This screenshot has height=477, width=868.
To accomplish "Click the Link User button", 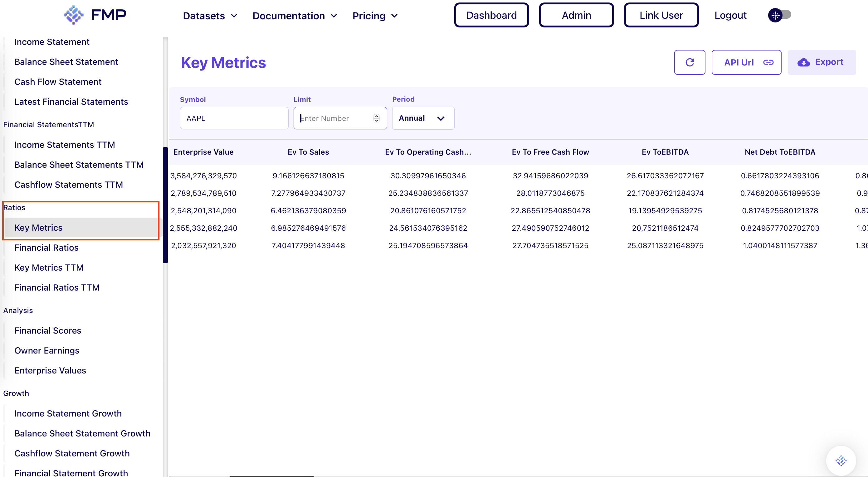I will [661, 15].
